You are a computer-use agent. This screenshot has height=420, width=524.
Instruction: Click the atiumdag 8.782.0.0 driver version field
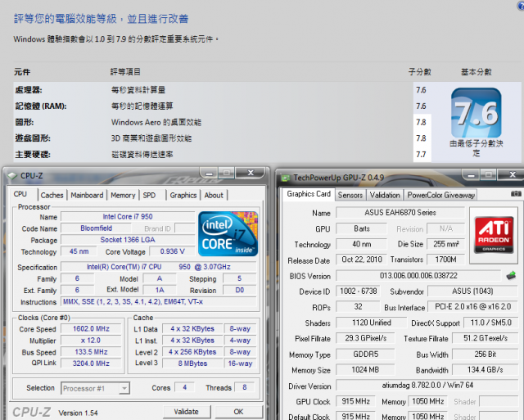coord(427,386)
